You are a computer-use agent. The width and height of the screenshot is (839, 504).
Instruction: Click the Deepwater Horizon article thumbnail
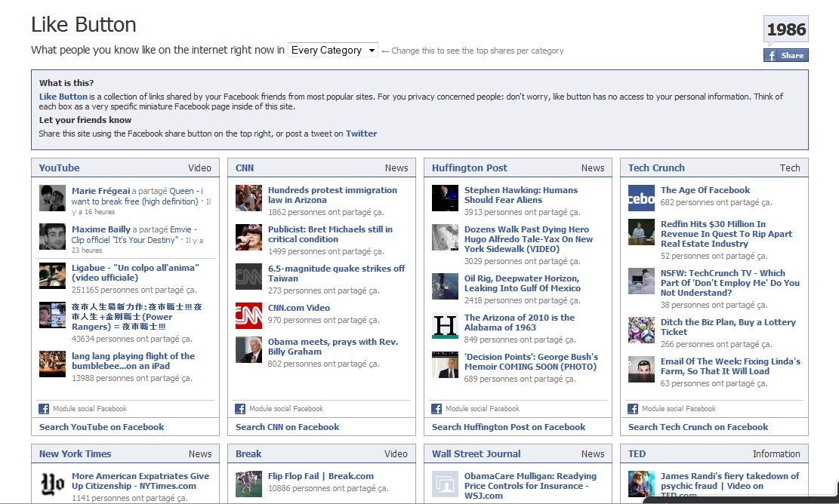click(446, 286)
